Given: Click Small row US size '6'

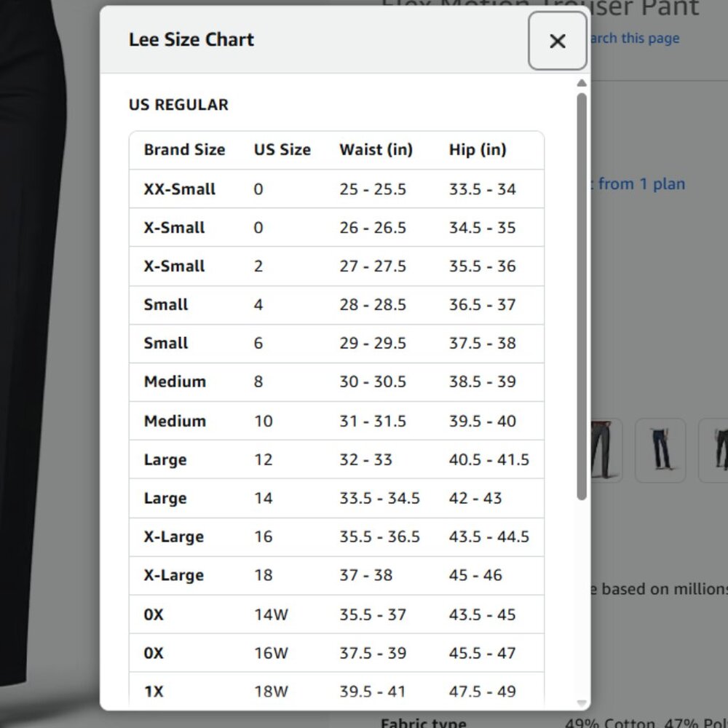Looking at the screenshot, I should [258, 343].
